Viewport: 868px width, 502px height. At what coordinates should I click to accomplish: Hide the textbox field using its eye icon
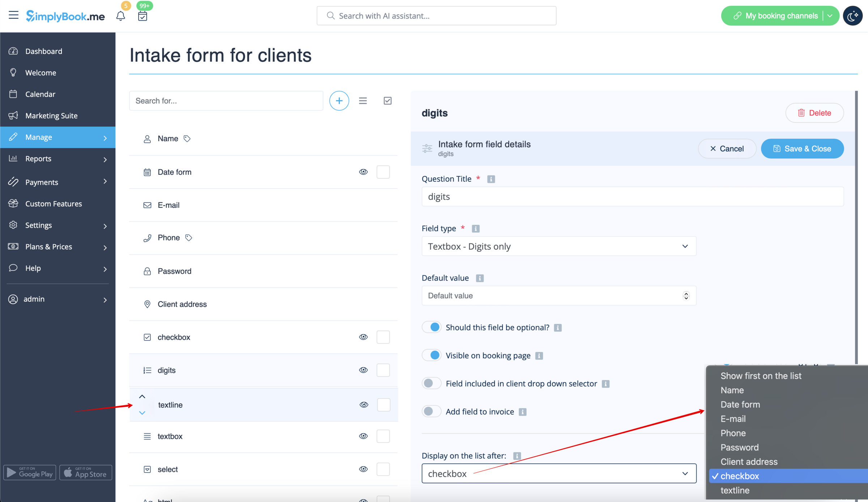363,436
